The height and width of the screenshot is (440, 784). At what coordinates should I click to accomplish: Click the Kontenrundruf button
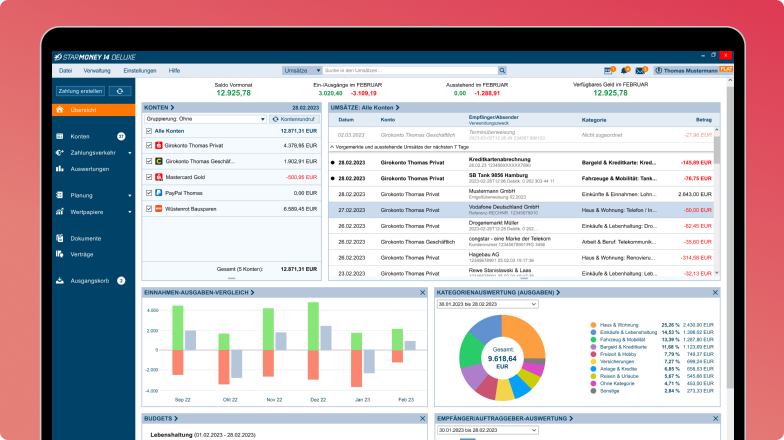(294, 118)
